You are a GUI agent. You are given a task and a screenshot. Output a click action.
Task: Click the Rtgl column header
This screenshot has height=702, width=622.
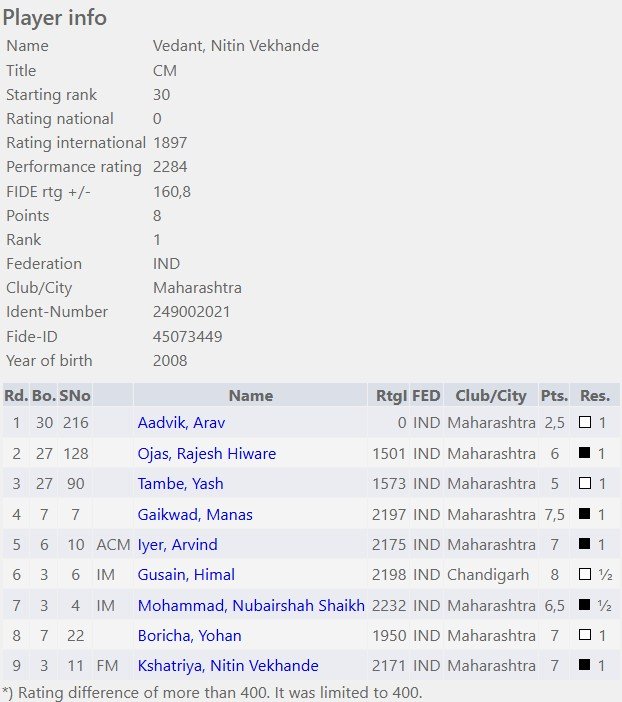[x=388, y=395]
